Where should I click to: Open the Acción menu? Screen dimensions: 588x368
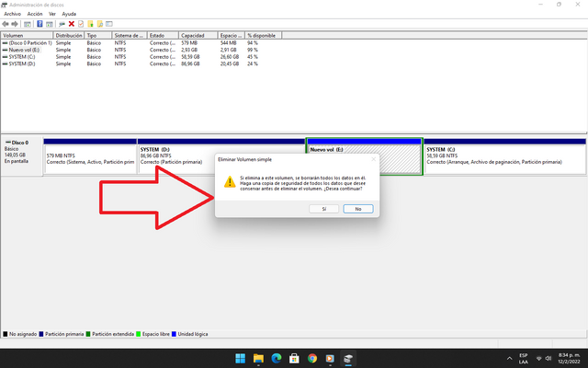[x=35, y=14]
